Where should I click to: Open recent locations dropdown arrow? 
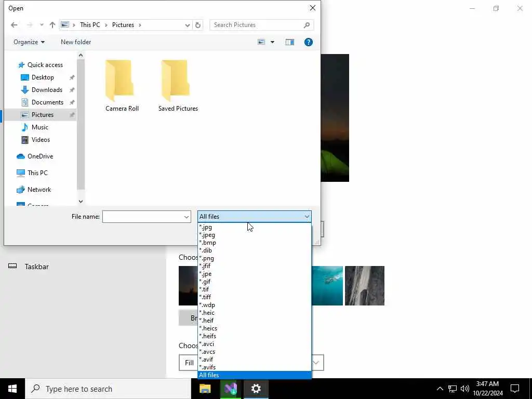click(42, 25)
